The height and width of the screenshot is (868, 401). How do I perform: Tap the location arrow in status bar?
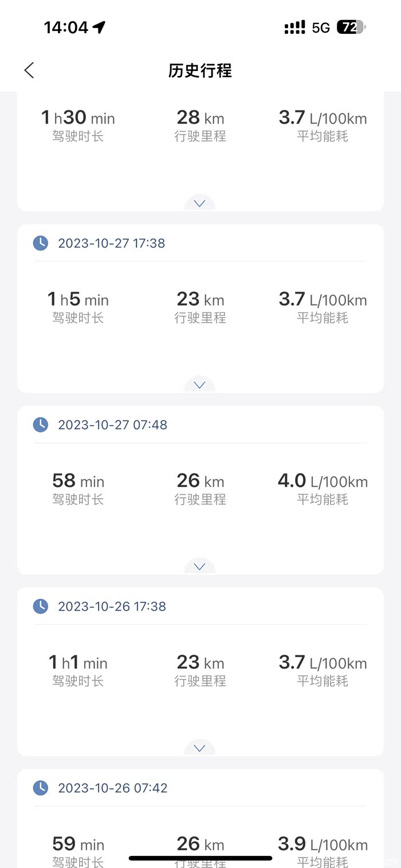pyautogui.click(x=99, y=27)
